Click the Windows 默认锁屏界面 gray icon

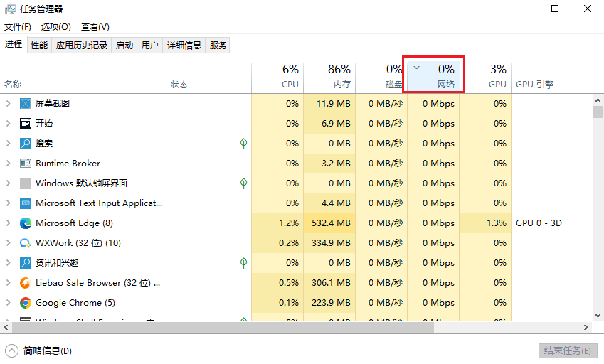tap(26, 183)
